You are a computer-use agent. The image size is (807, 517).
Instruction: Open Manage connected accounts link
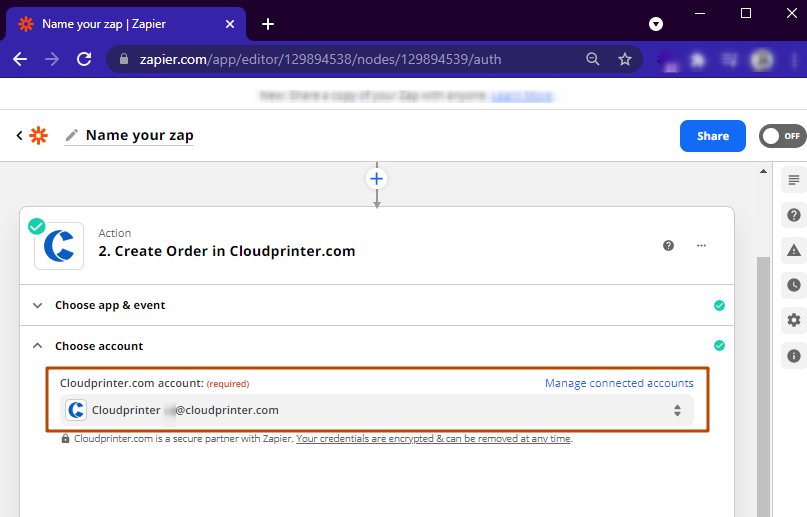(619, 383)
